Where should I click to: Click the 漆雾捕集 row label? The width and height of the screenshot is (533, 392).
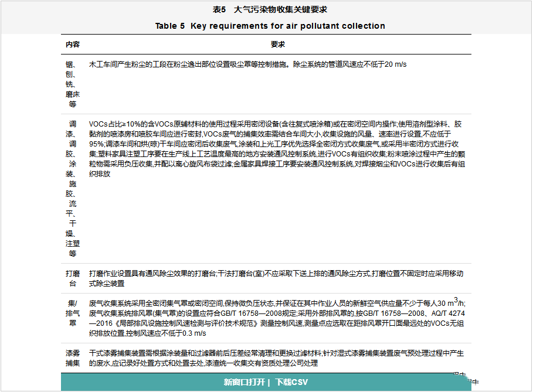pyautogui.click(x=73, y=358)
